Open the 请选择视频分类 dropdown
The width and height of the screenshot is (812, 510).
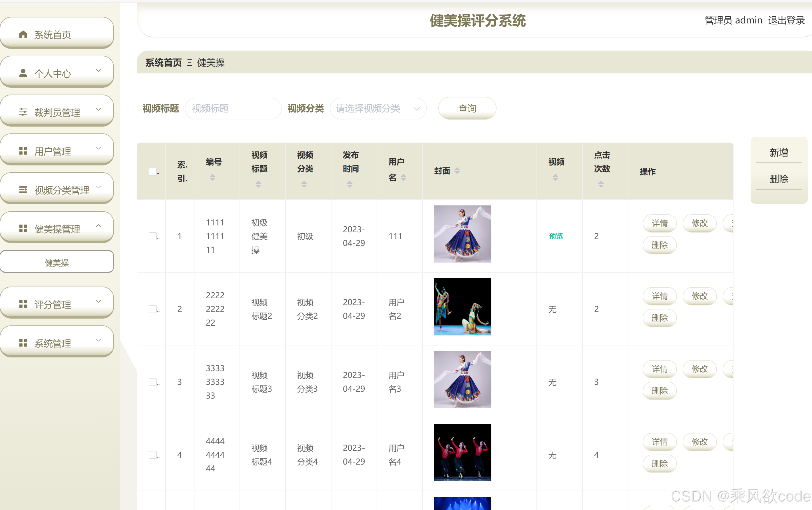coord(378,109)
